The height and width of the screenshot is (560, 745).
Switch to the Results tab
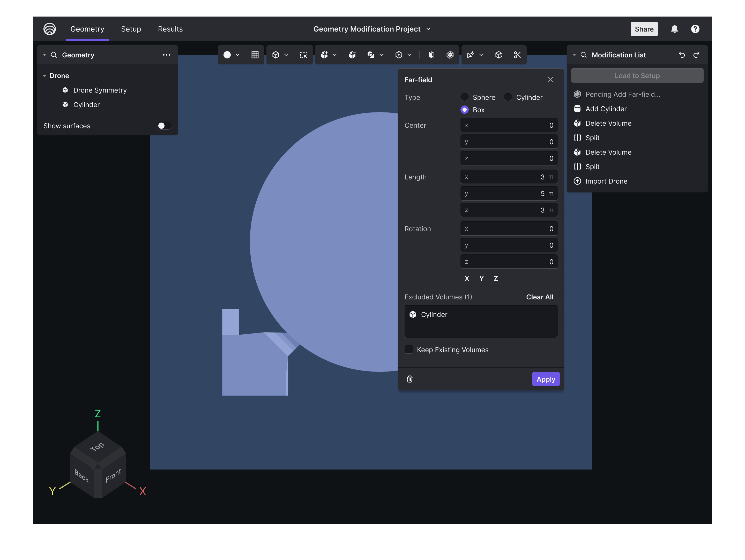[170, 29]
